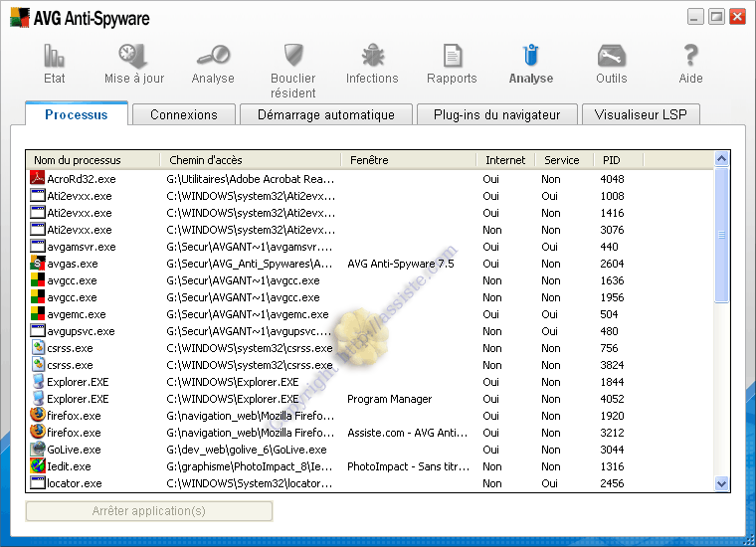Click the avgas.exe process icon

[x=38, y=264]
